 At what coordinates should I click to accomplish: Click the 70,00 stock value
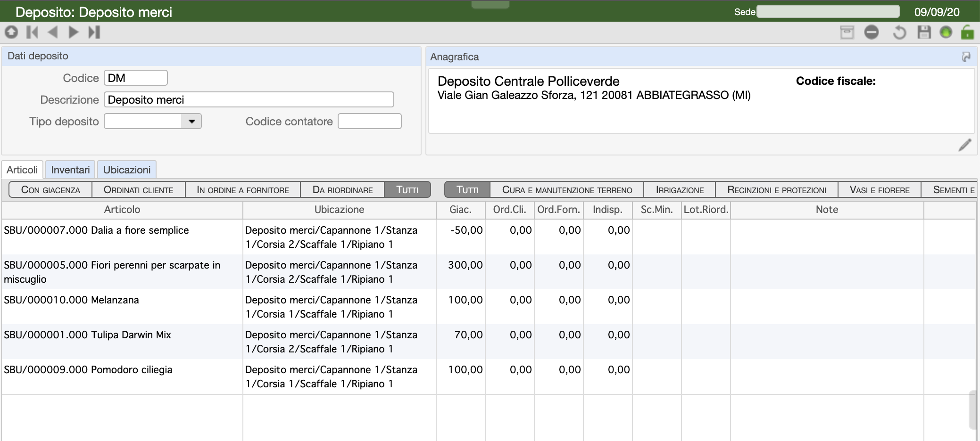pos(469,335)
